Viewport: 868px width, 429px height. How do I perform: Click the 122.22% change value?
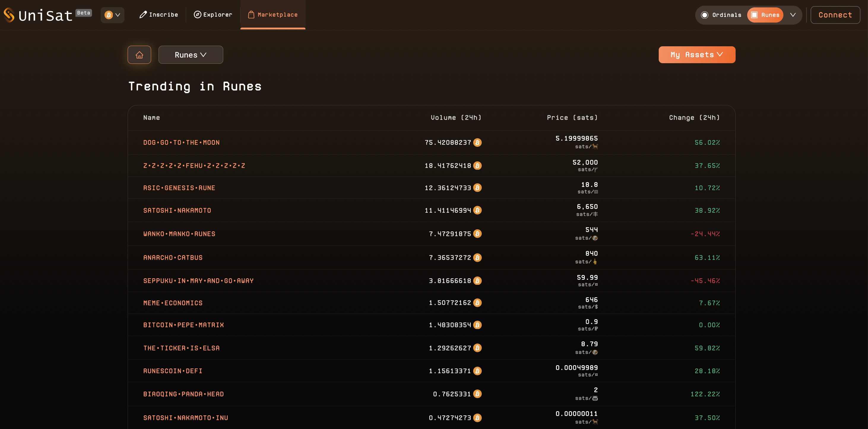coord(705,394)
